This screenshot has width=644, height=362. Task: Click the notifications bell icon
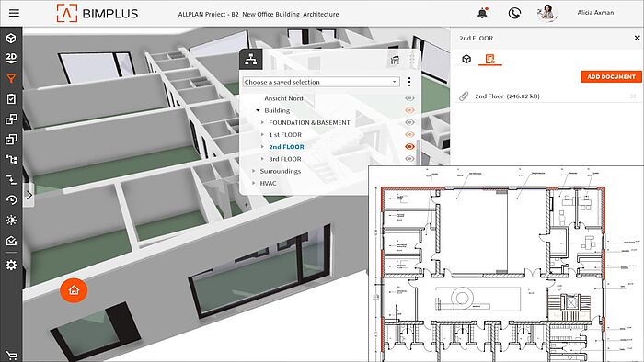pyautogui.click(x=483, y=13)
